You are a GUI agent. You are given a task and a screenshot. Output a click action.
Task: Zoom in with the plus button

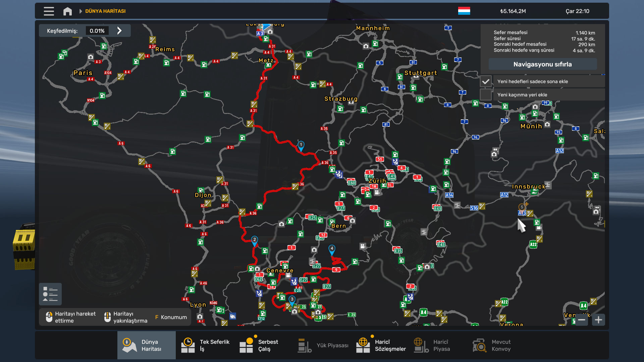click(598, 320)
